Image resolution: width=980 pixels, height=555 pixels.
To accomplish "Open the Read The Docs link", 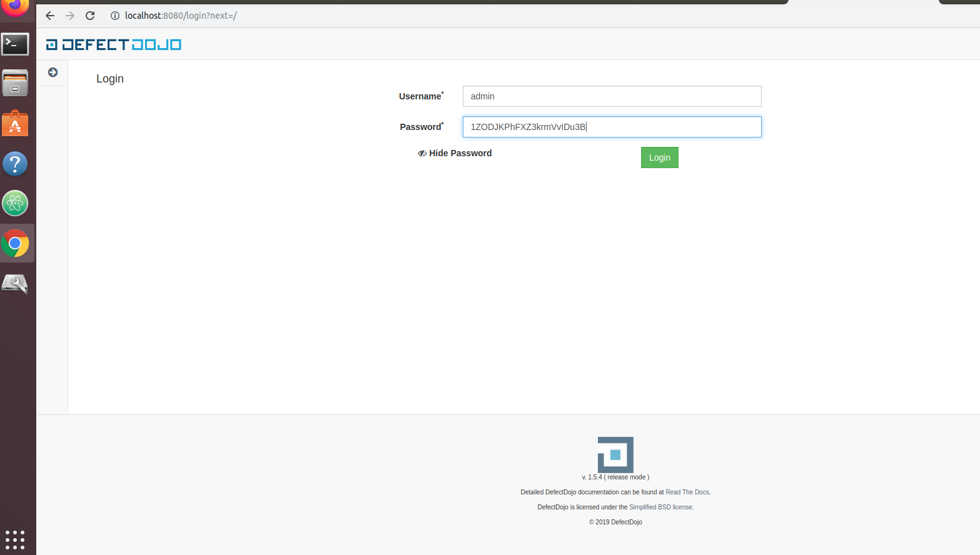I will (x=686, y=492).
